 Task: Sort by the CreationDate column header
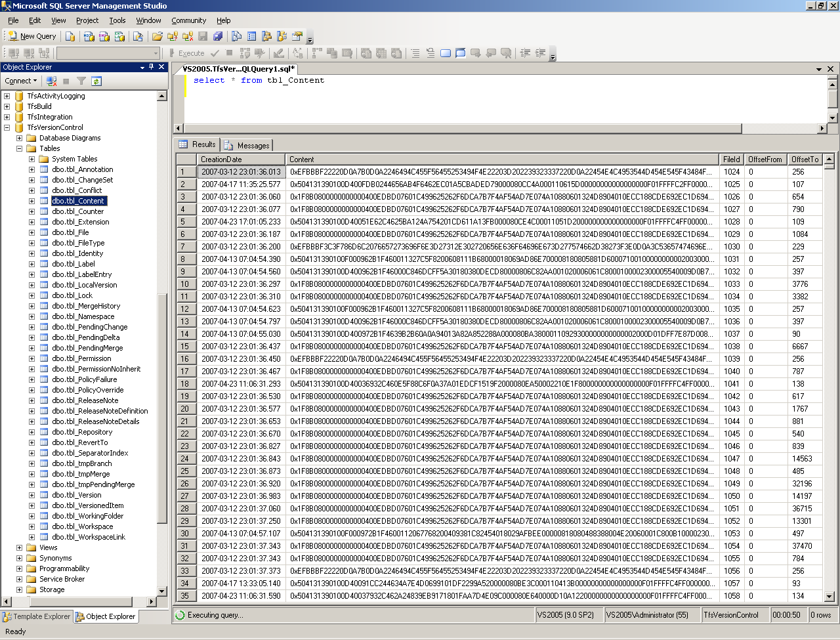[x=241, y=160]
